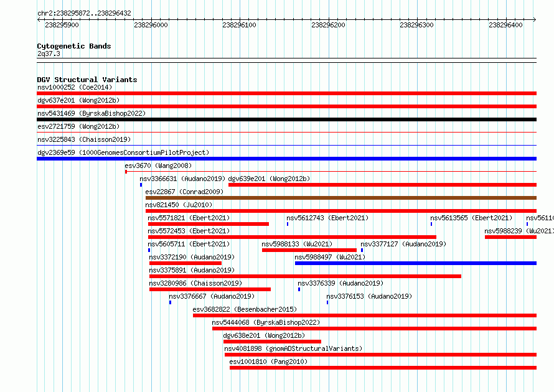Click the small blue marker under nsv3376339
Screen dimensions: 554x392
[299, 289]
